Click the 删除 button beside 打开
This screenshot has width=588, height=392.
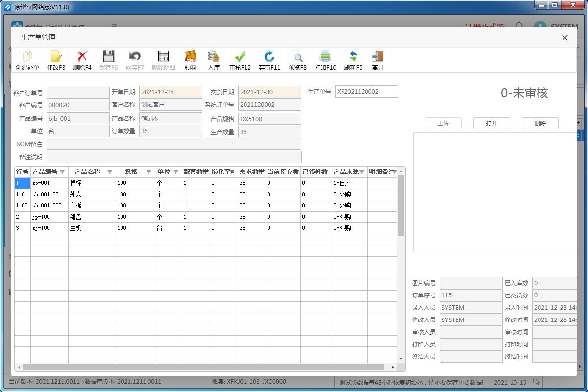click(540, 123)
